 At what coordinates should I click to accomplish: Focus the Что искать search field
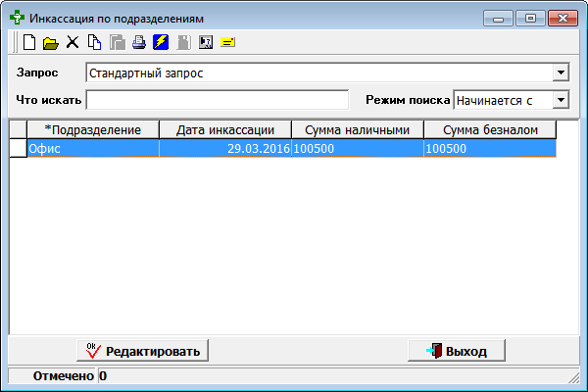[x=218, y=100]
